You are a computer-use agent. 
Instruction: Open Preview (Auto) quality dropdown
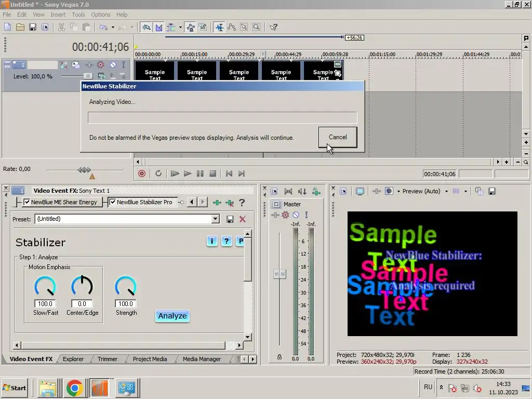point(446,191)
